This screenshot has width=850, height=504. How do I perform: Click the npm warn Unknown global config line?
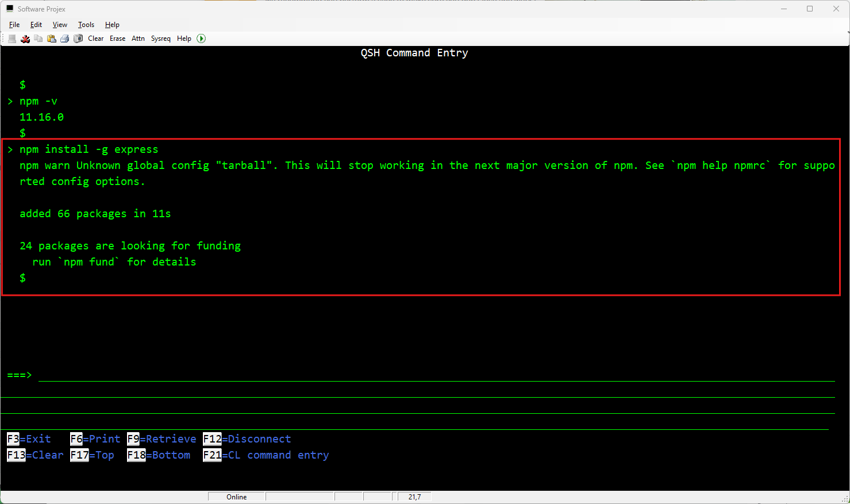point(427,166)
